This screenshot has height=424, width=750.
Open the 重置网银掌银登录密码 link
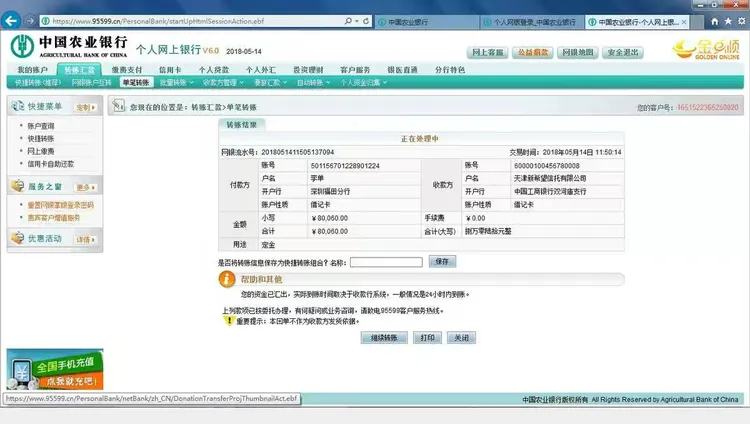[x=60, y=205]
